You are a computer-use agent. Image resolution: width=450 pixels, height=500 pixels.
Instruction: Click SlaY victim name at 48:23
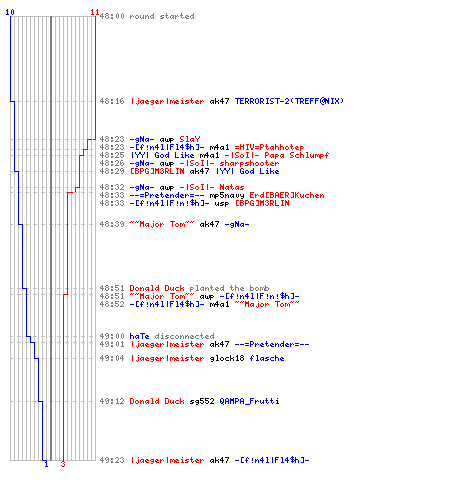[x=190, y=139]
